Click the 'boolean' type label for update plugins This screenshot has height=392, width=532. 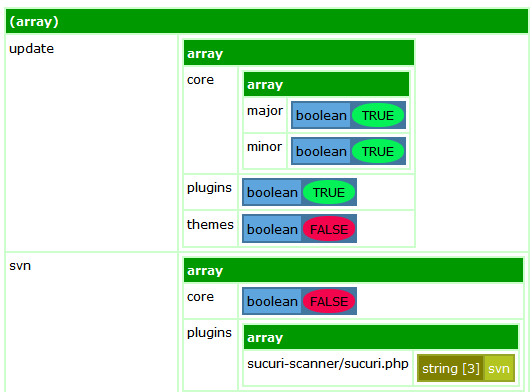tap(272, 192)
